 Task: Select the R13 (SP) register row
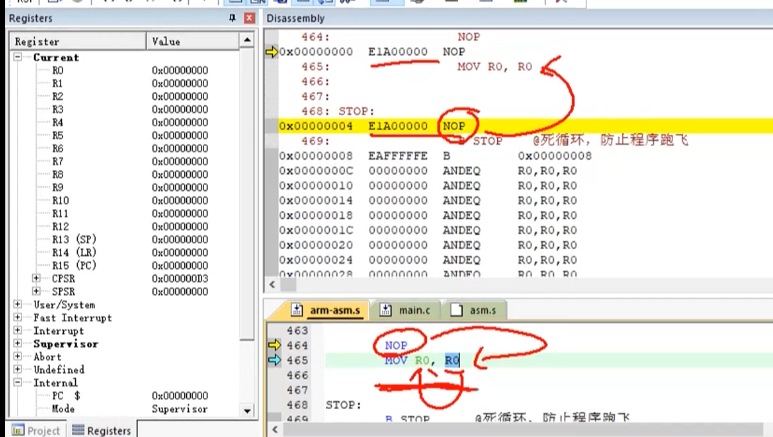click(126, 239)
